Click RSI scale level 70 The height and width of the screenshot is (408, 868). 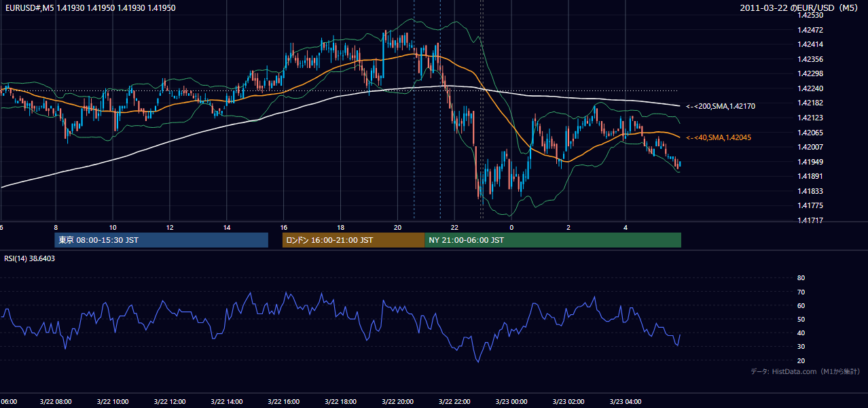coord(801,292)
